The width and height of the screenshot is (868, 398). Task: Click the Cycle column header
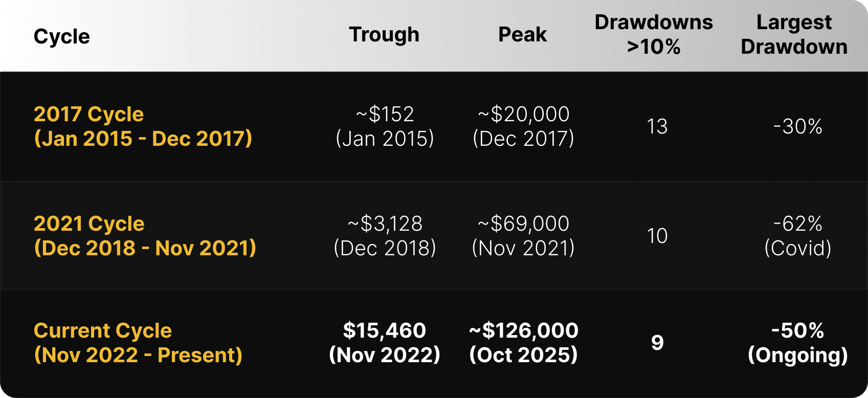[x=62, y=36]
